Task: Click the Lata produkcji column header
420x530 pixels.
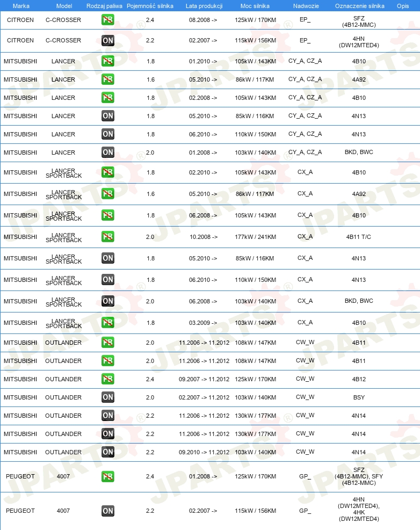Action: point(204,6)
